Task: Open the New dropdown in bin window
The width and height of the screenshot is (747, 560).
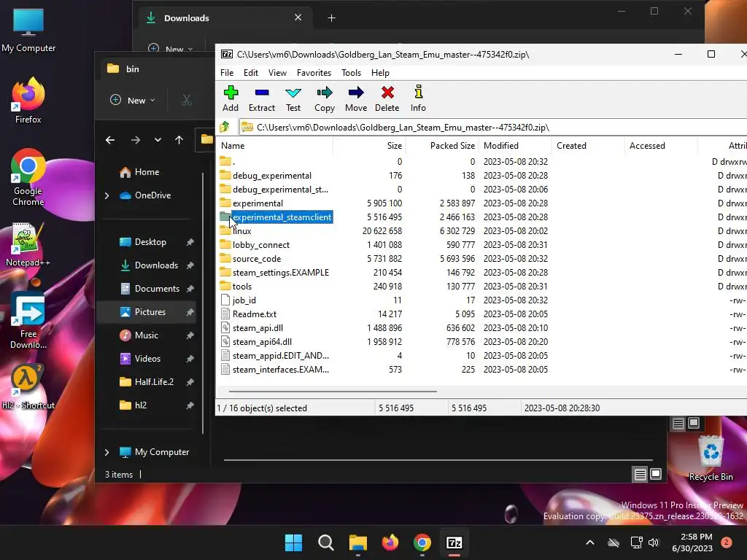Action: [133, 101]
